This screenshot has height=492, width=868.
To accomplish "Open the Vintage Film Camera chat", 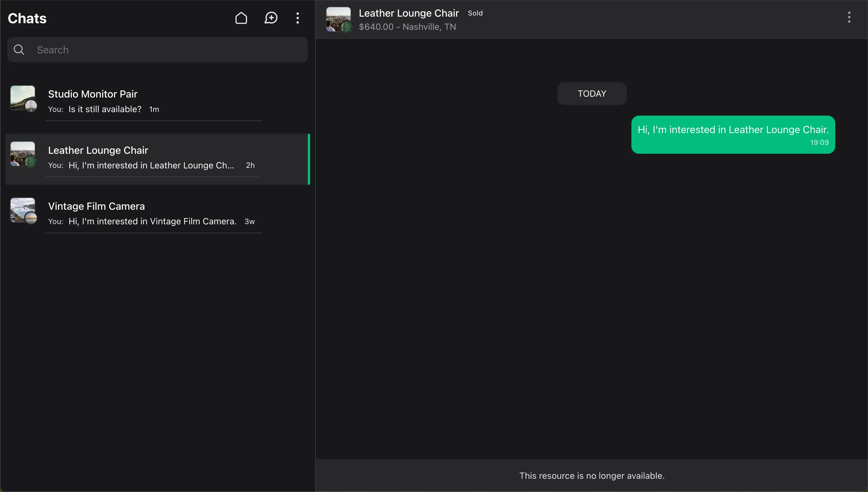I will (158, 215).
